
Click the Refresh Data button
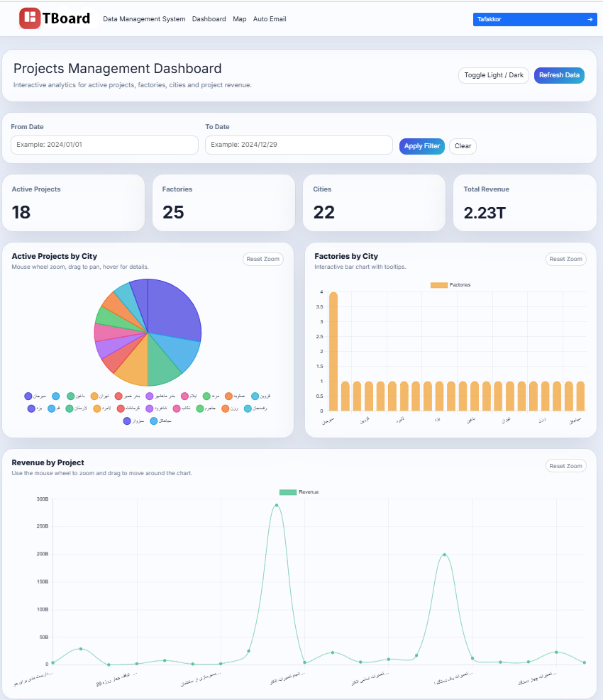click(559, 75)
